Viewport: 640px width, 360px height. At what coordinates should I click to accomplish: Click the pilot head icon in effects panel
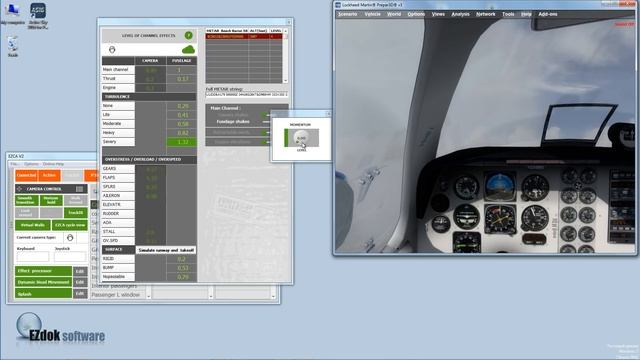tap(112, 50)
